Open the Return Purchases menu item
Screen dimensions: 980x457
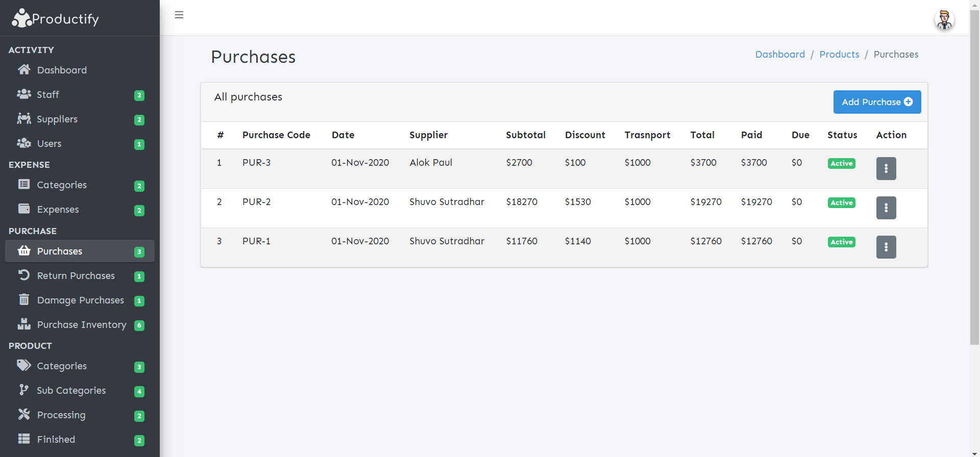80,275
